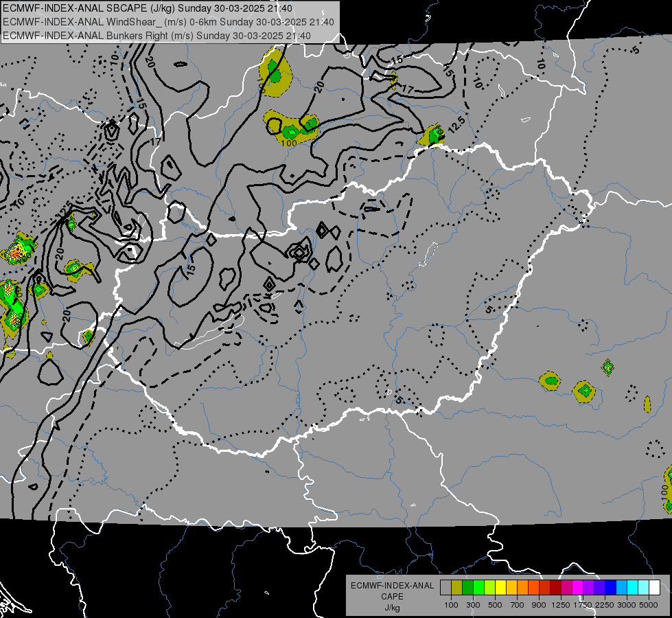The image size is (672, 618).
Task: Select the pure blue legend swatch
Action: [611, 588]
